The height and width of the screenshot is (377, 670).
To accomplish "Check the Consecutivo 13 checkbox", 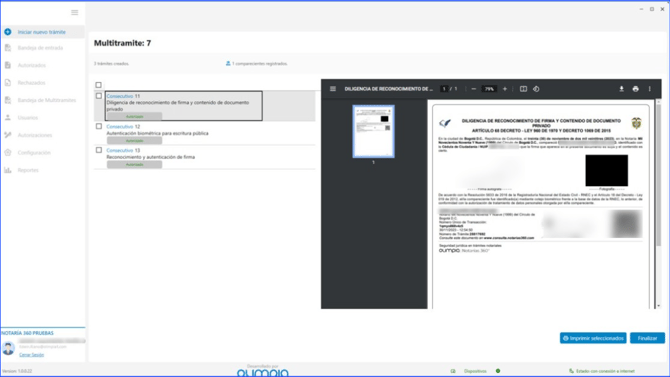I will click(x=99, y=150).
